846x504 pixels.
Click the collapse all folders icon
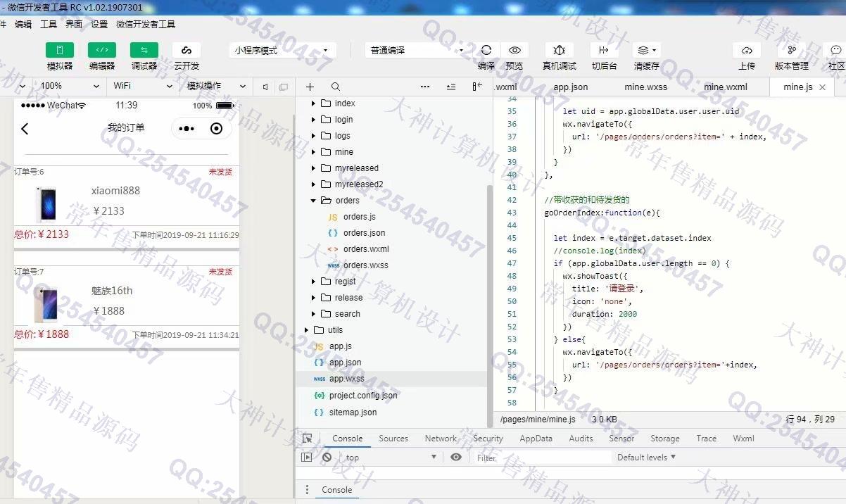coord(451,87)
